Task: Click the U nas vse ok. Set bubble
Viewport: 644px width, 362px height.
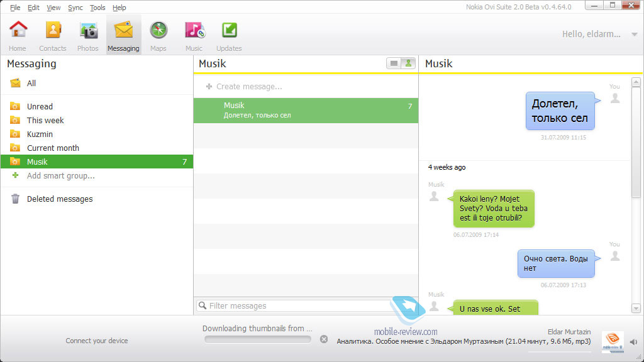Action: pos(496,308)
